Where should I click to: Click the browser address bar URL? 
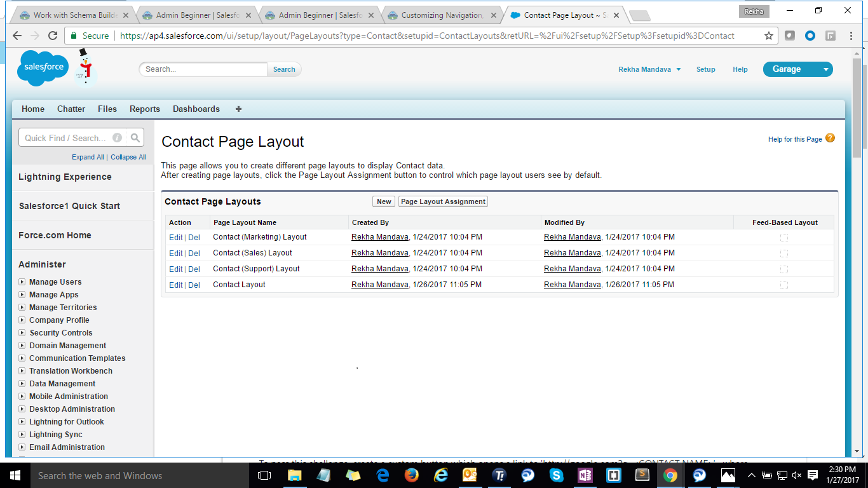[427, 36]
